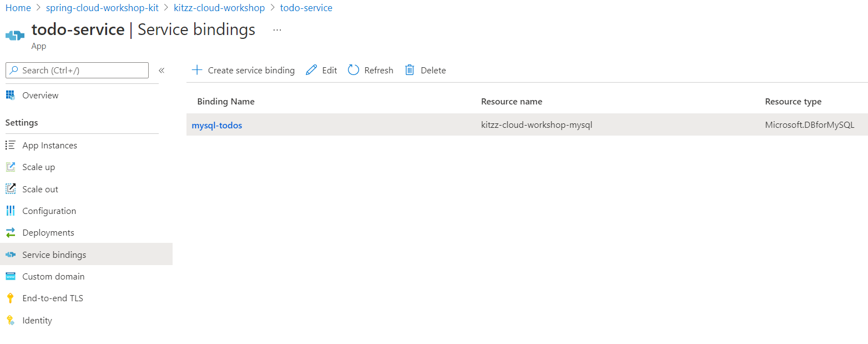Go to Home breadcrumb
868x344 pixels.
[18, 8]
